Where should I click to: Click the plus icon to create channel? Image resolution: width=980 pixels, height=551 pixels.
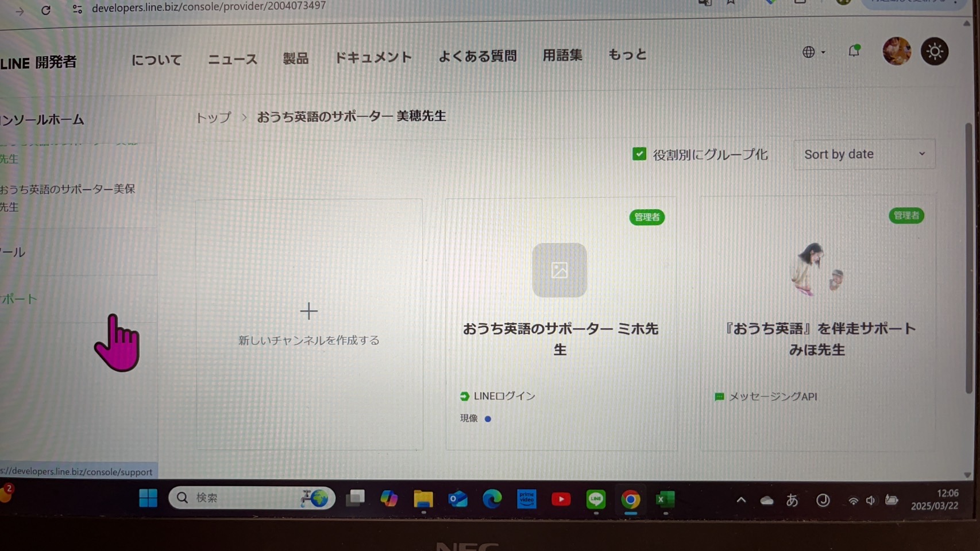308,311
